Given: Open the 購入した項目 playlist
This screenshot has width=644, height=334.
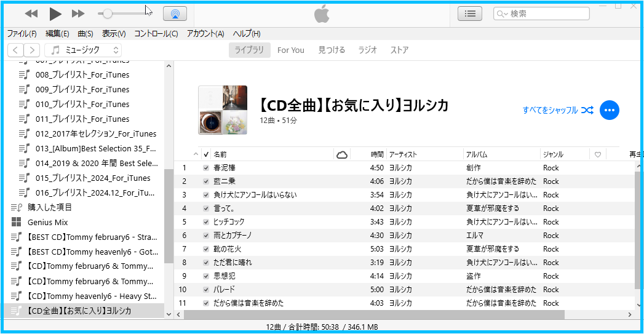Looking at the screenshot, I should (49, 207).
